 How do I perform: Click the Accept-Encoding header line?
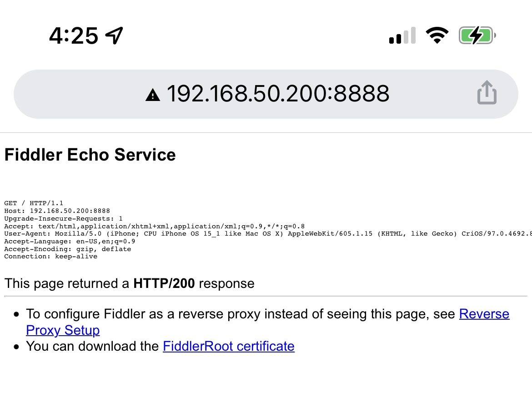[x=67, y=249]
